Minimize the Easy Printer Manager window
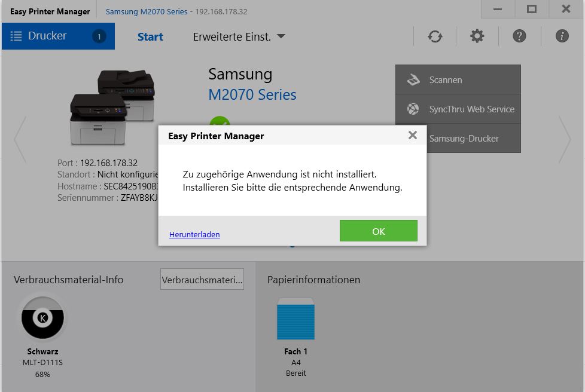The height and width of the screenshot is (392, 585). (x=498, y=9)
